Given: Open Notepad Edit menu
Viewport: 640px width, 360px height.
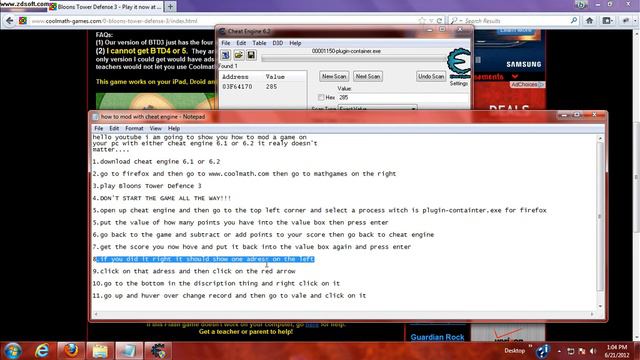Looking at the screenshot, I should pyautogui.click(x=114, y=128).
